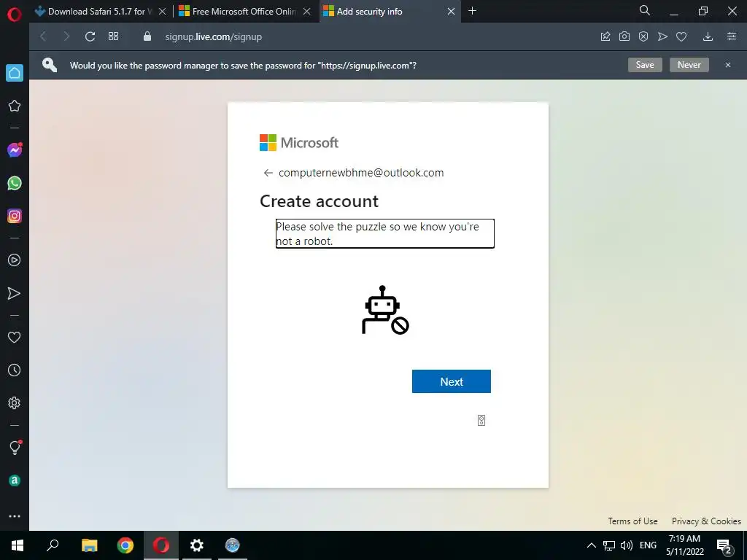Open sidebar Settings gear

click(15, 402)
